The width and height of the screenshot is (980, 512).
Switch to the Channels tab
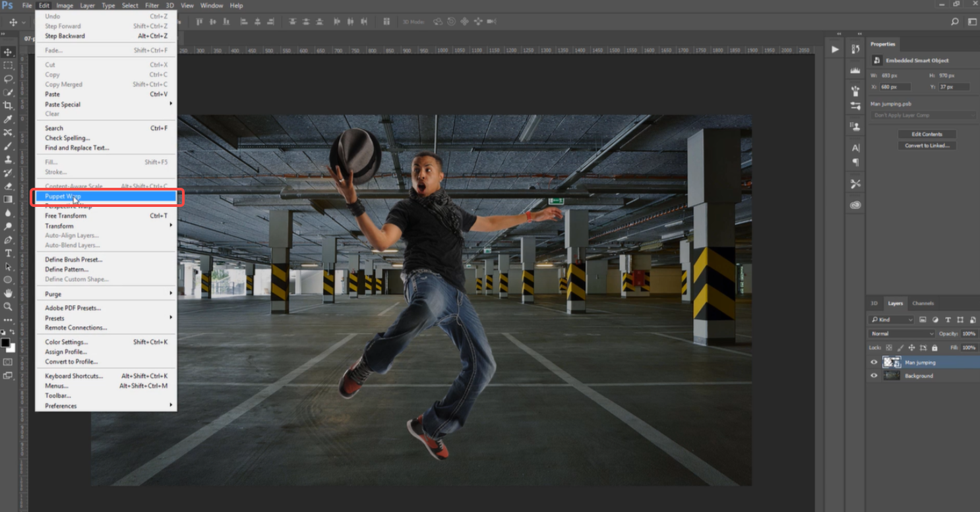tap(923, 303)
